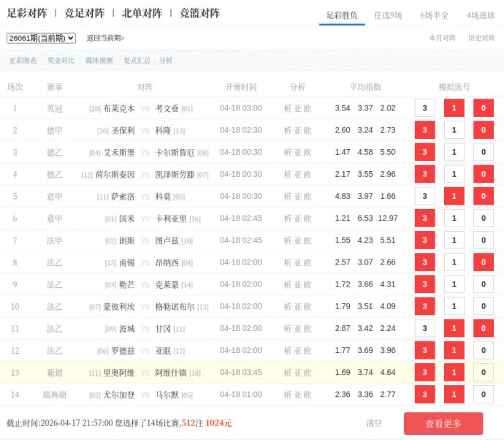Toggle pick 1 for 圣保利 vs 科隆
This screenshot has height=440, width=504.
pos(454,130)
